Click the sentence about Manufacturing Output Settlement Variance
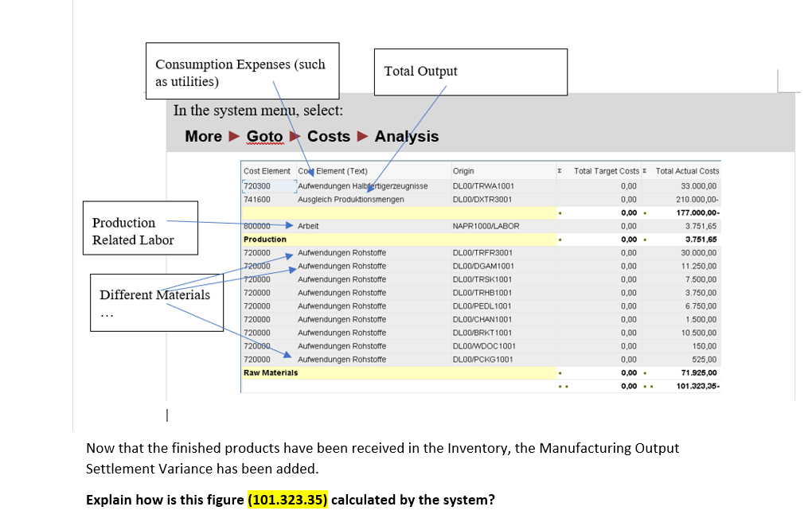This screenshot has height=526, width=812. click(382, 458)
